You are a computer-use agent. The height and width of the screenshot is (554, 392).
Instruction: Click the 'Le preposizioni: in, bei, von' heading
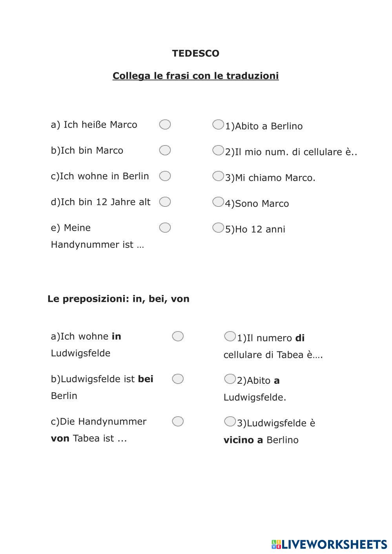coord(119,299)
